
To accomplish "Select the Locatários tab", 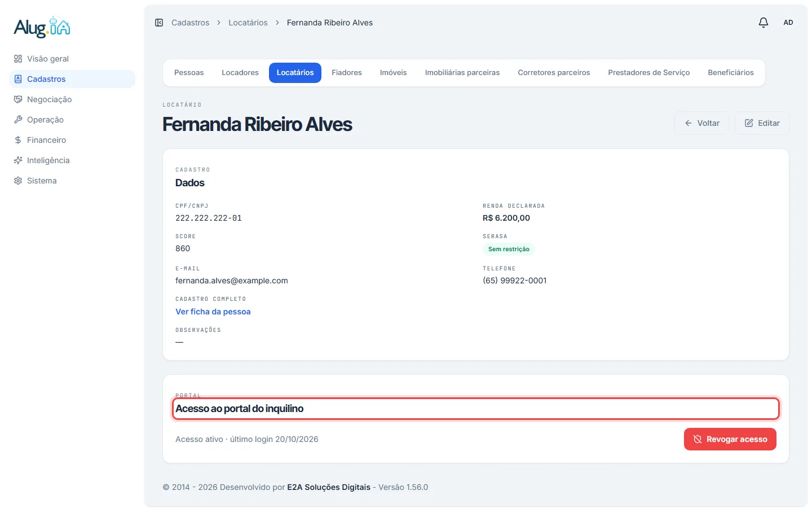I will tap(295, 73).
